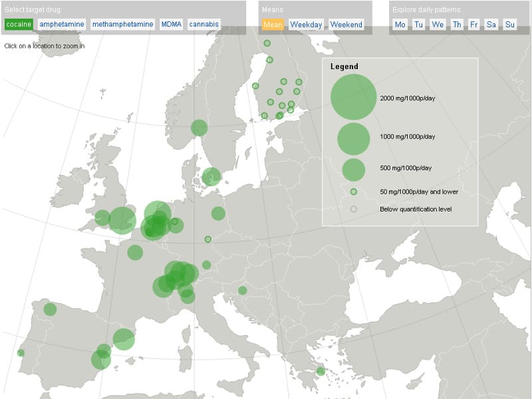Click the city bubble in Greece

pyautogui.click(x=321, y=371)
